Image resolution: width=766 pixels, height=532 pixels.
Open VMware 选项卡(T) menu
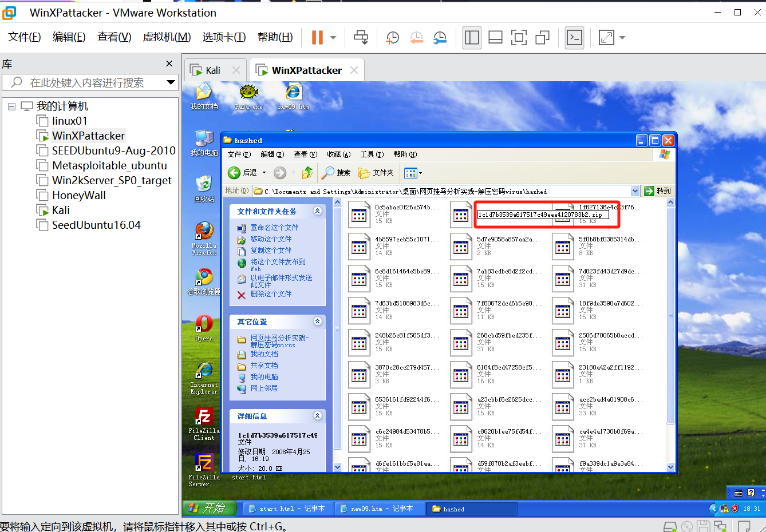click(x=224, y=37)
